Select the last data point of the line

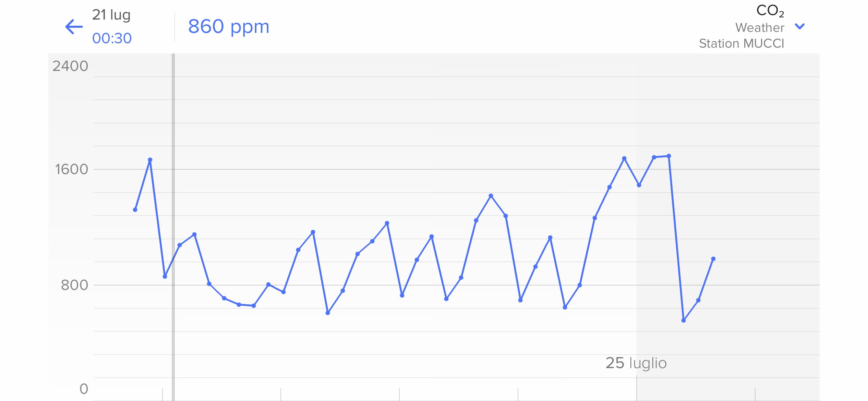713,259
